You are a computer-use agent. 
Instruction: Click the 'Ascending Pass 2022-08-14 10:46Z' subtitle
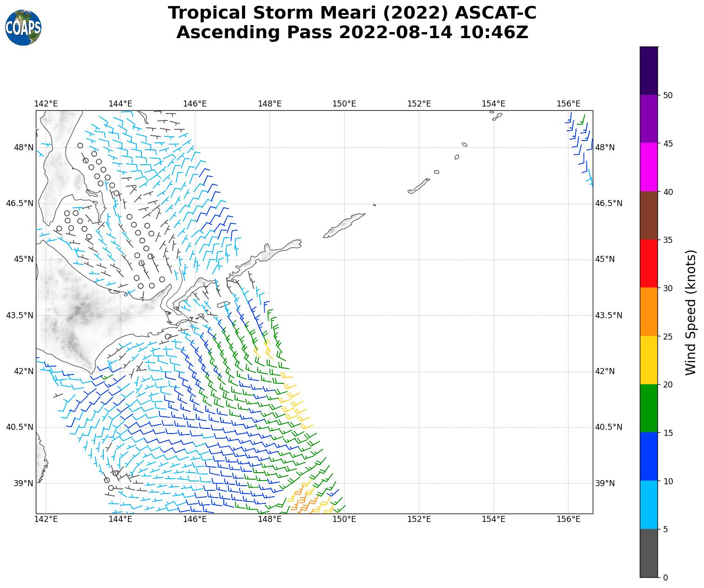click(x=352, y=33)
